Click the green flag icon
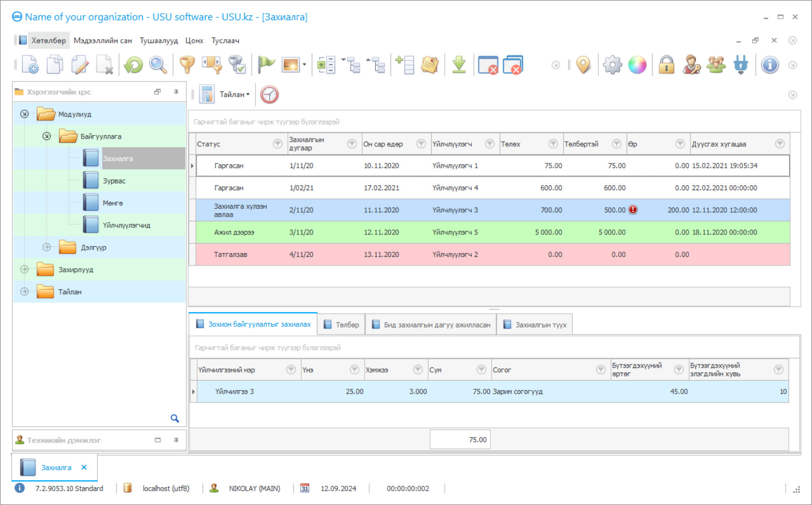 tap(266, 65)
